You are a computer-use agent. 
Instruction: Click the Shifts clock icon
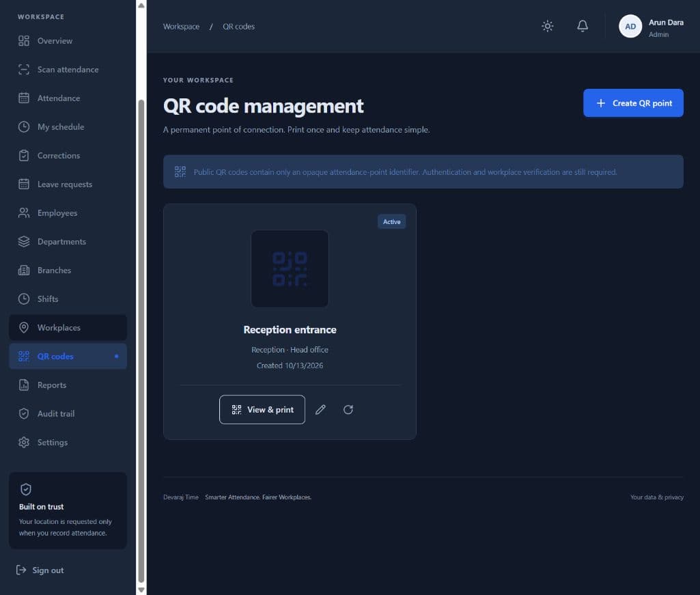pos(24,299)
